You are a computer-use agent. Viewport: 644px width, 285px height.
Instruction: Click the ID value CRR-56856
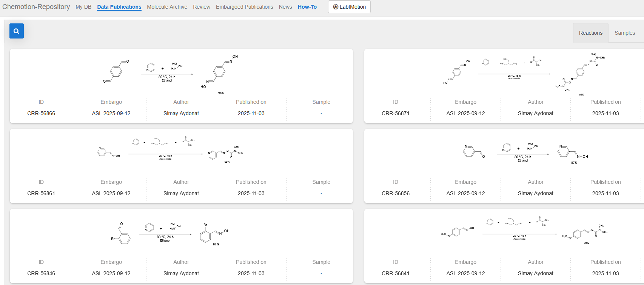click(395, 193)
